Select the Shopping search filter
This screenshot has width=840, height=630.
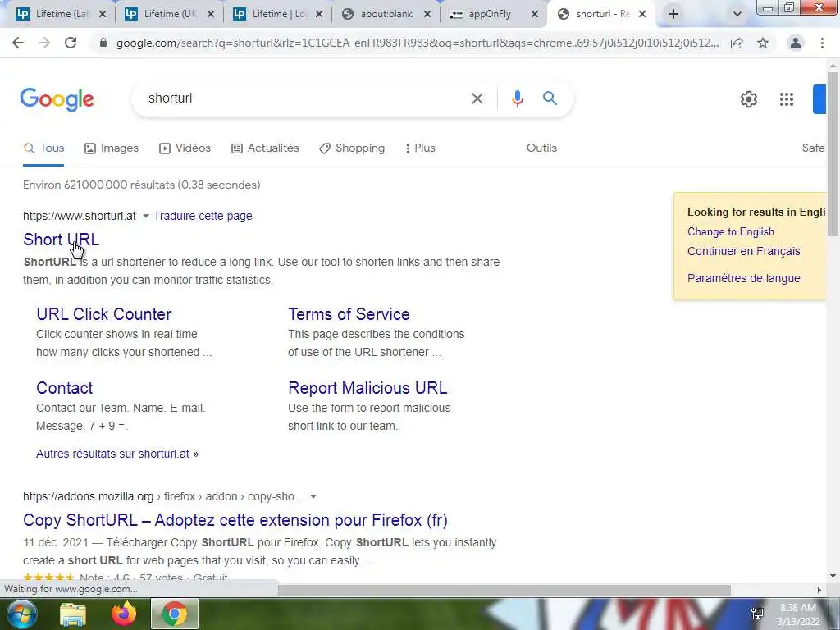click(x=351, y=148)
